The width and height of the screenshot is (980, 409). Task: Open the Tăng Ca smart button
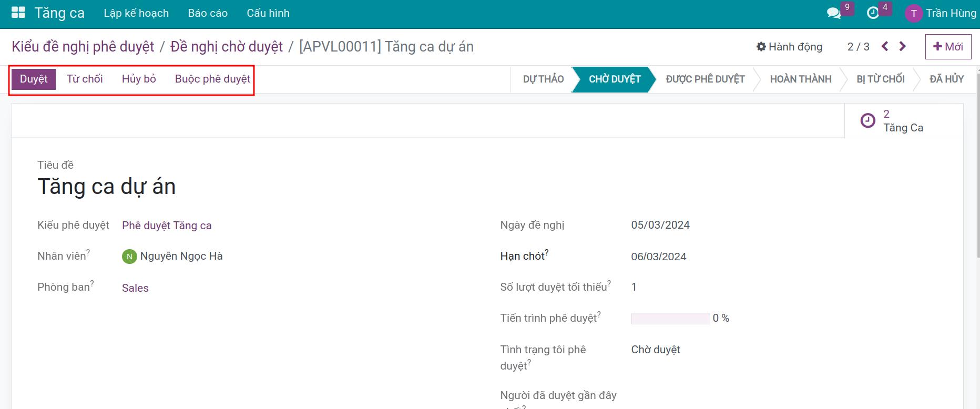point(904,121)
